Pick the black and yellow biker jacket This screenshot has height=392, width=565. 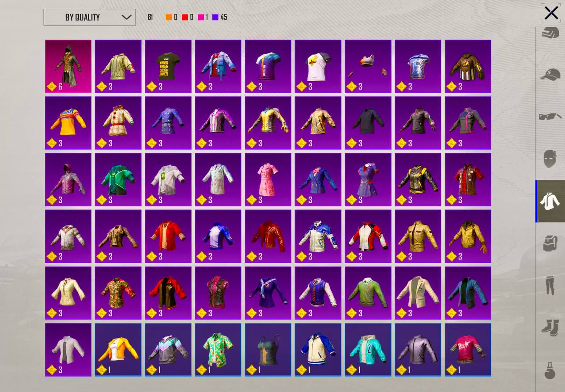[418, 179]
